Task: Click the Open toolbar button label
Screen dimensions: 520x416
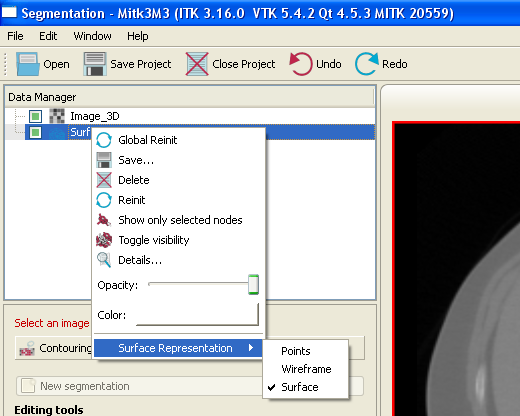Action: pyautogui.click(x=56, y=64)
